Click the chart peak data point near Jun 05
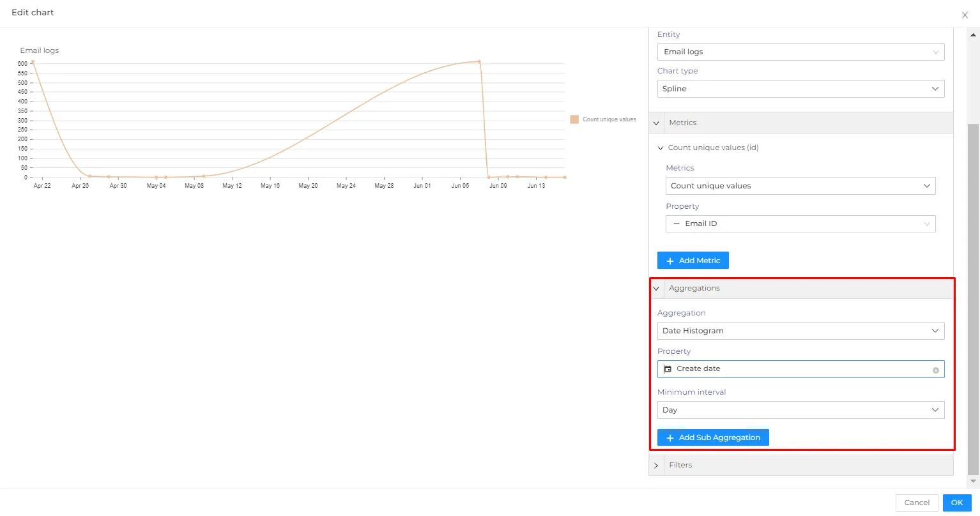Viewport: 980px width, 516px height. tap(479, 62)
